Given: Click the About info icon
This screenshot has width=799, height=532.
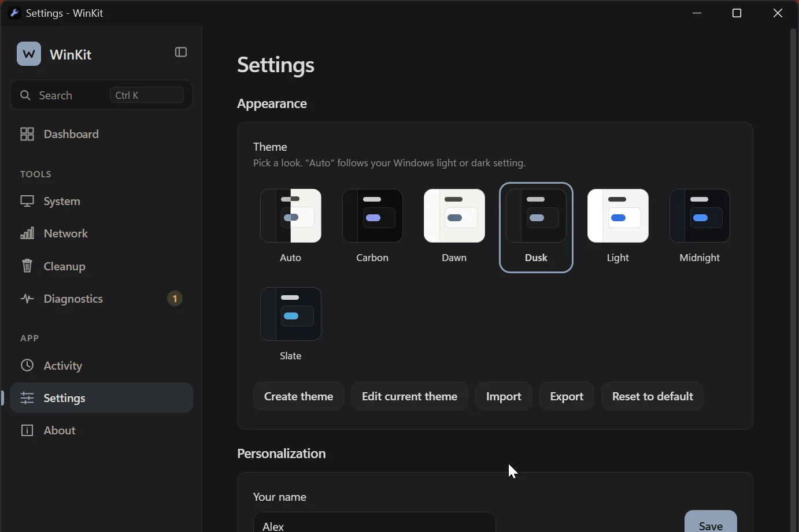Looking at the screenshot, I should tap(27, 430).
